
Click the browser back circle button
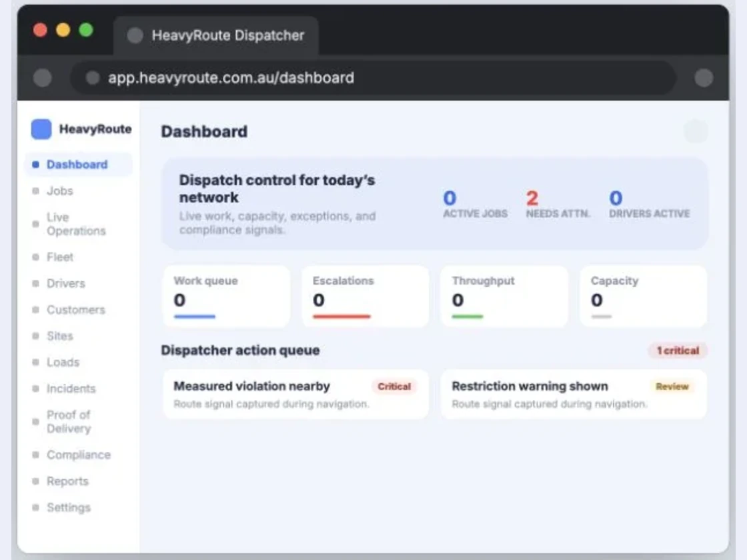point(43,77)
